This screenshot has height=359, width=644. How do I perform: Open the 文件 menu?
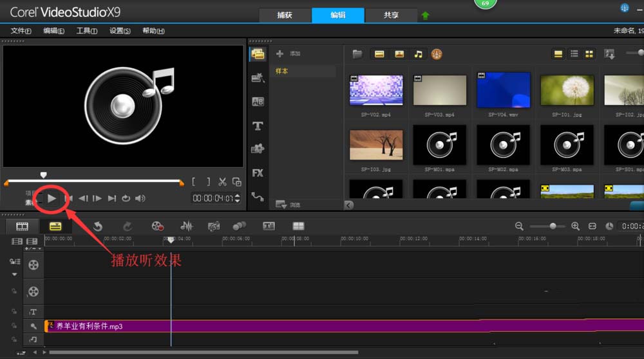[x=21, y=31]
